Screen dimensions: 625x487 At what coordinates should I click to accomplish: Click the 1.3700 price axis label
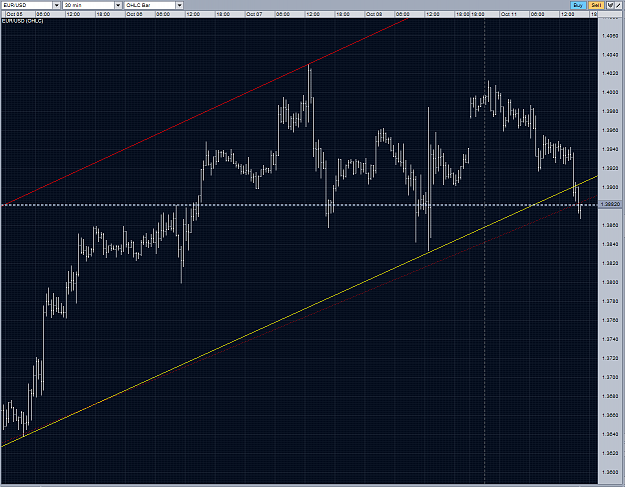click(x=610, y=377)
